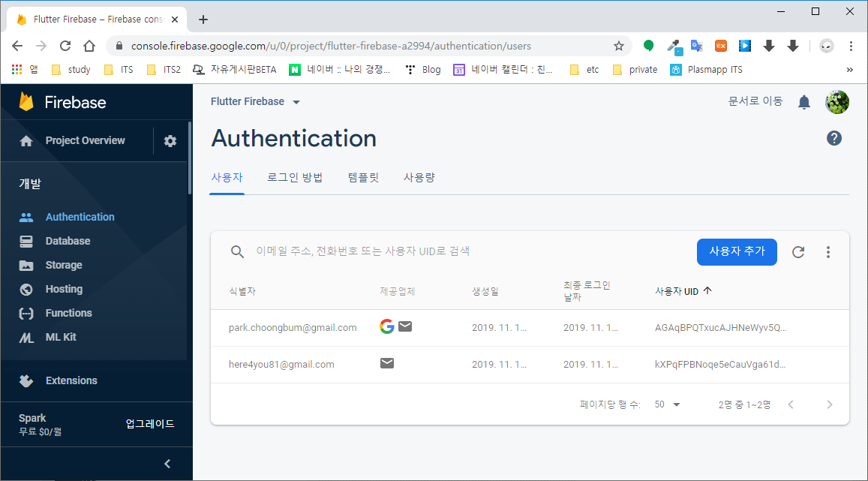Click the 업그레이드 upgrade link
Screen dimensions: 868x481
click(x=150, y=424)
